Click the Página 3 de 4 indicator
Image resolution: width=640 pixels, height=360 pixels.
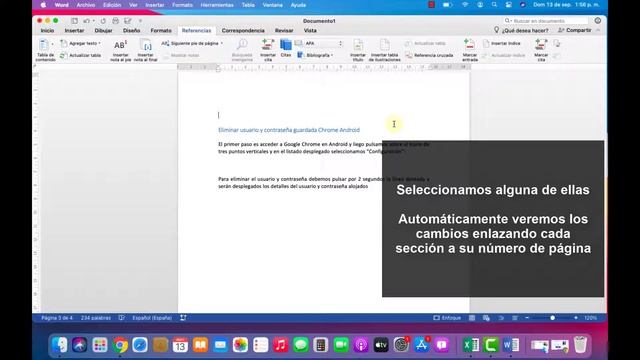click(57, 318)
